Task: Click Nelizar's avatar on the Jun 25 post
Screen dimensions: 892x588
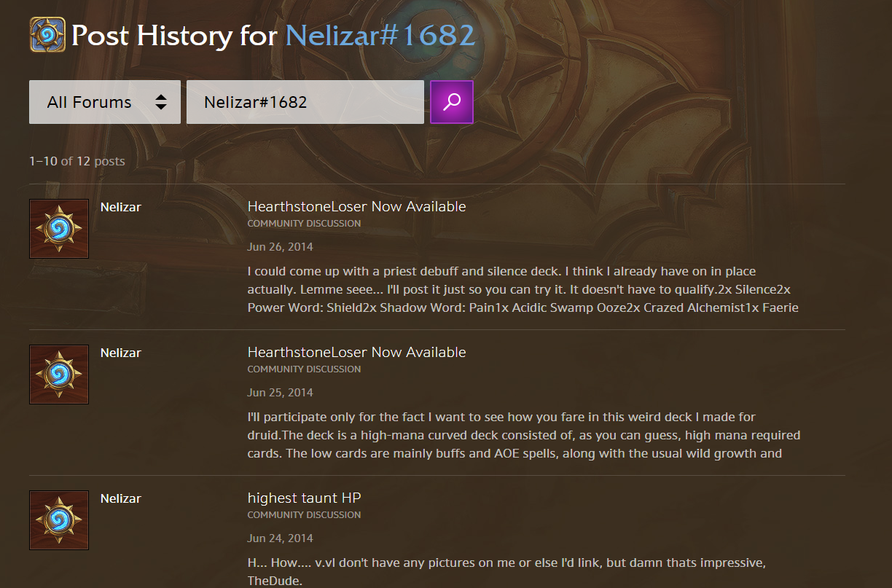Action: click(x=59, y=375)
